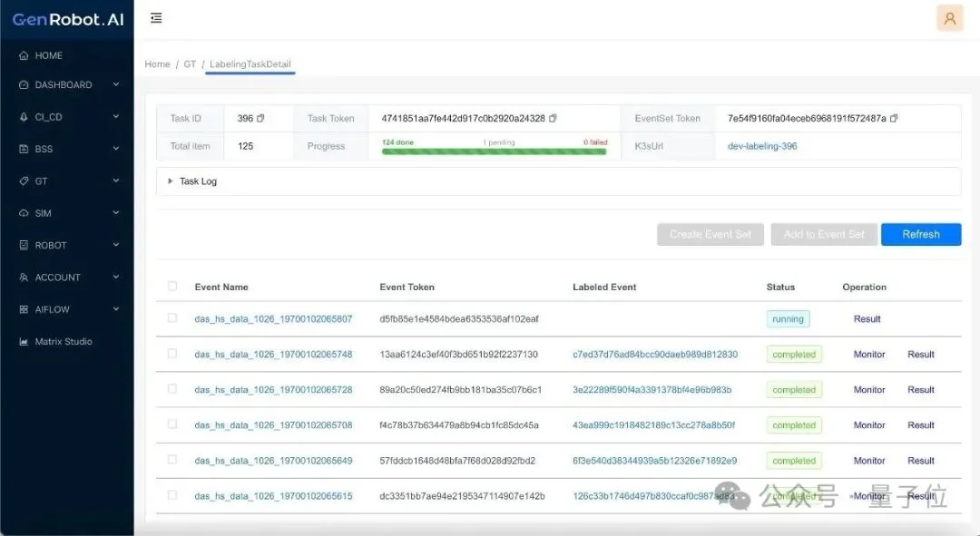Expand the Task Log section
Image resolution: width=980 pixels, height=536 pixels.
pyautogui.click(x=170, y=181)
